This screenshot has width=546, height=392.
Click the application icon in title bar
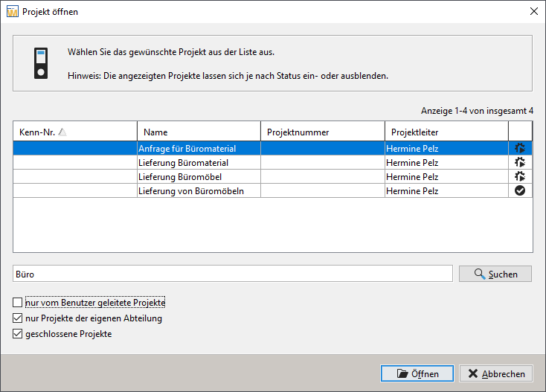click(12, 12)
